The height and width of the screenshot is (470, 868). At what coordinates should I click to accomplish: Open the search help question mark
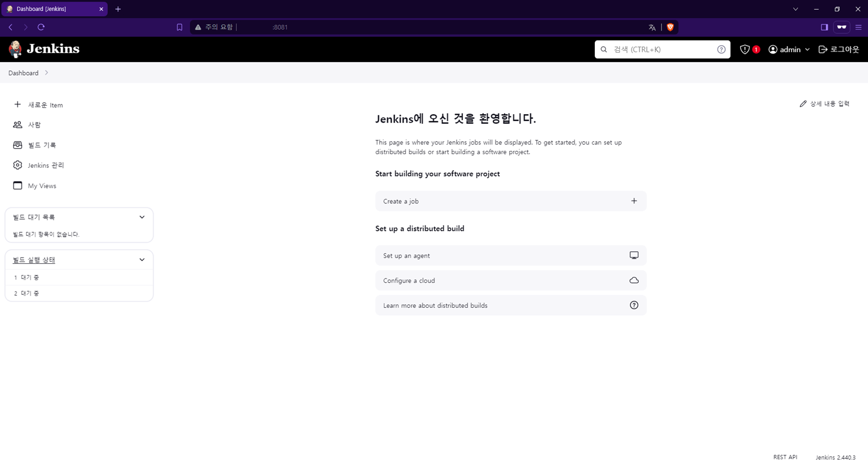point(721,49)
